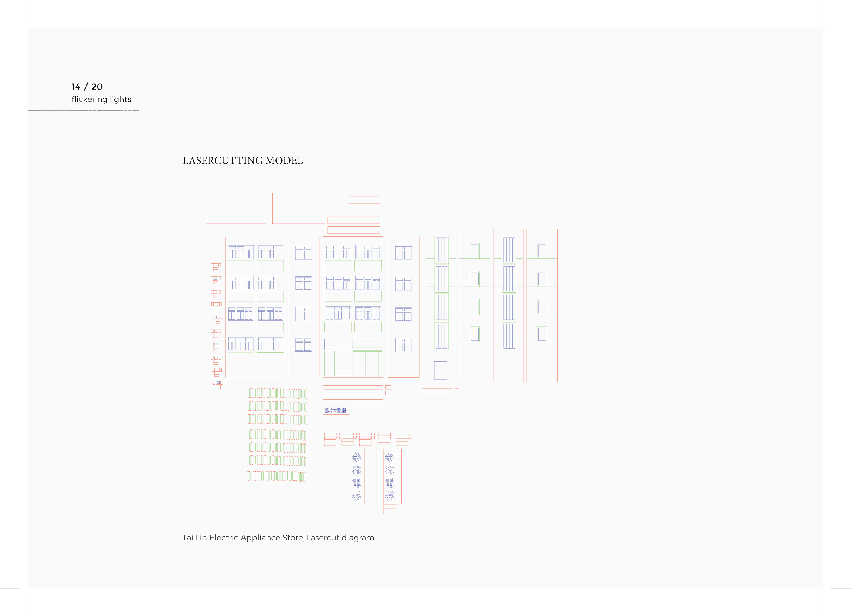This screenshot has height=616, width=851.
Task: Click the "flickering lights" subtitle text
Action: click(x=101, y=99)
